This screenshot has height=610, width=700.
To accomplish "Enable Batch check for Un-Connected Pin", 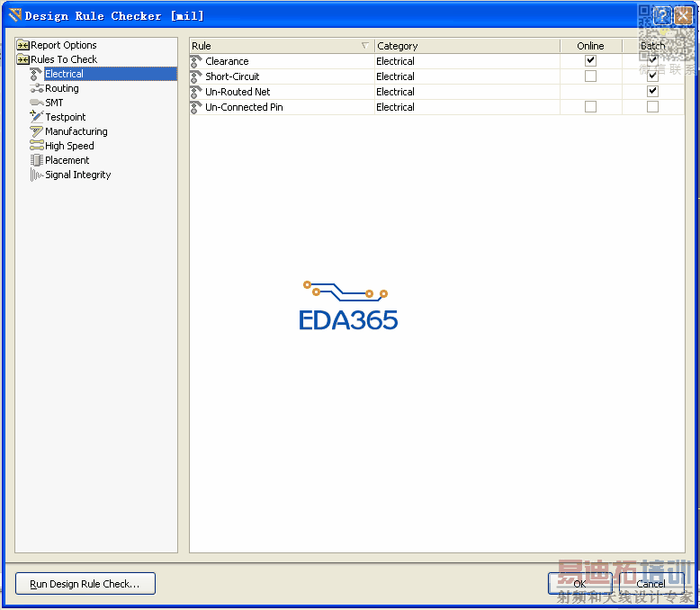I will 652,107.
